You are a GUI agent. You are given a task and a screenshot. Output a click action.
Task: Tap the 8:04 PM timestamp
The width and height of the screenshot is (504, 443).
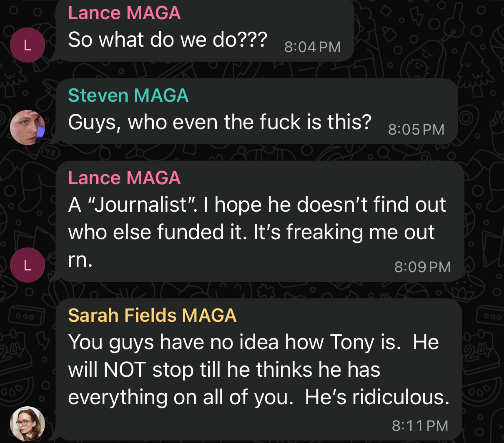[312, 47]
